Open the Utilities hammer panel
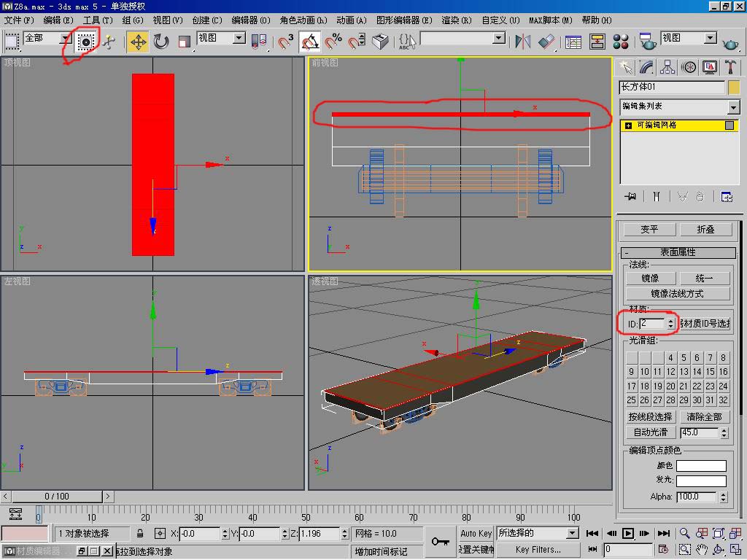Image resolution: width=747 pixels, height=560 pixels. click(729, 67)
